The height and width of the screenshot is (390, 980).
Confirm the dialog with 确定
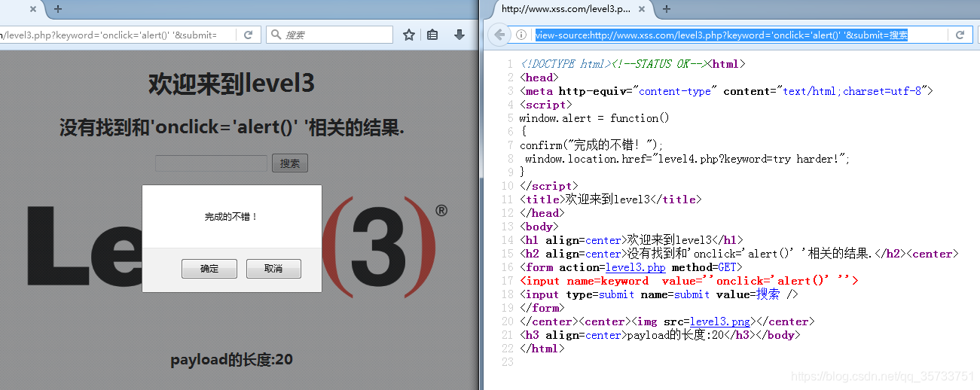[x=209, y=269]
